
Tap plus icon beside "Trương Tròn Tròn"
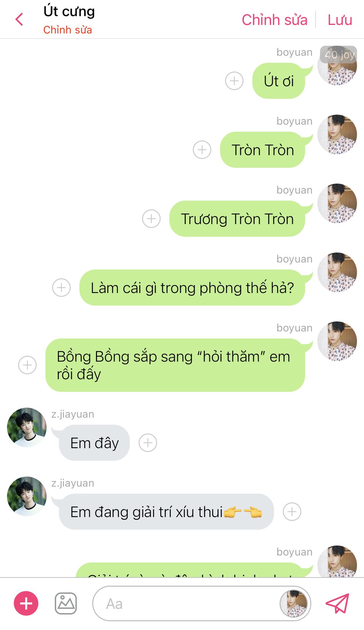tap(151, 219)
